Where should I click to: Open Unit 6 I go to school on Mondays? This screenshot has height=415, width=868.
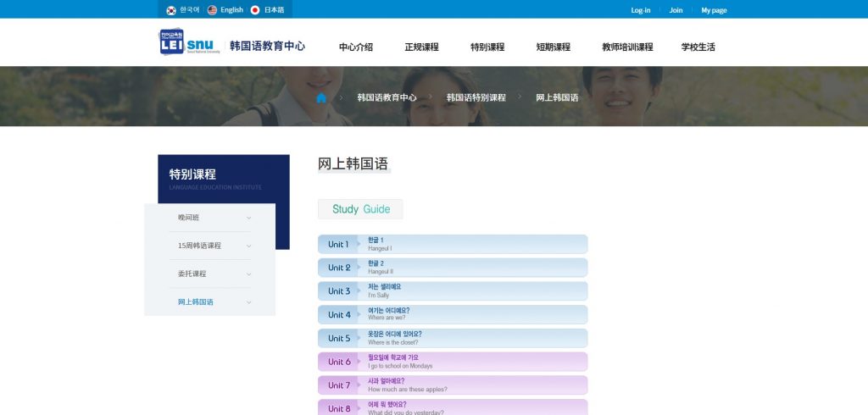tap(453, 362)
